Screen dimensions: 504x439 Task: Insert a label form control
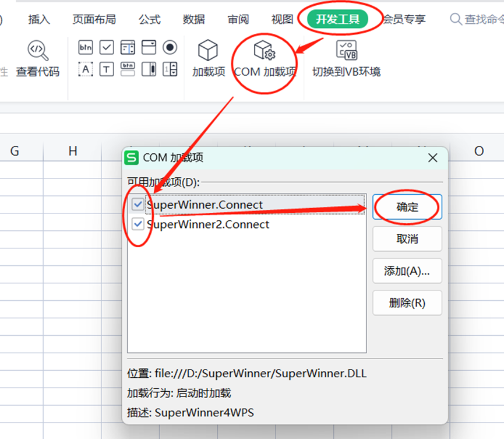point(86,69)
